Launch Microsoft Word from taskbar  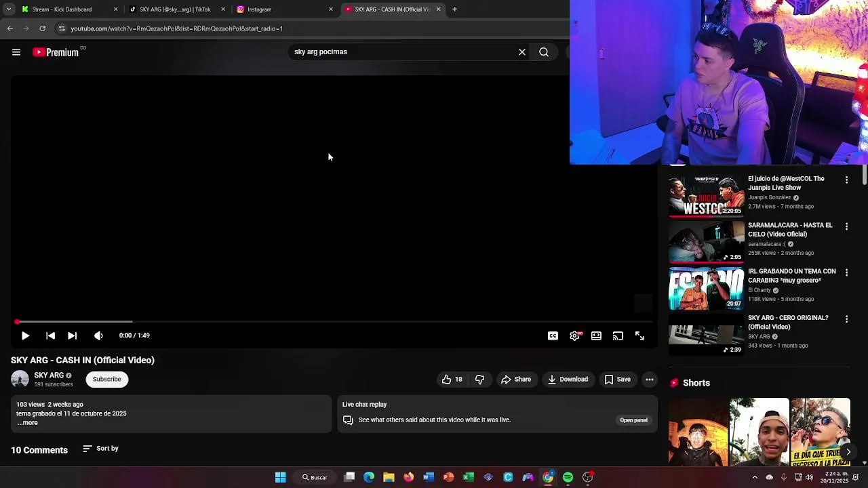click(428, 477)
